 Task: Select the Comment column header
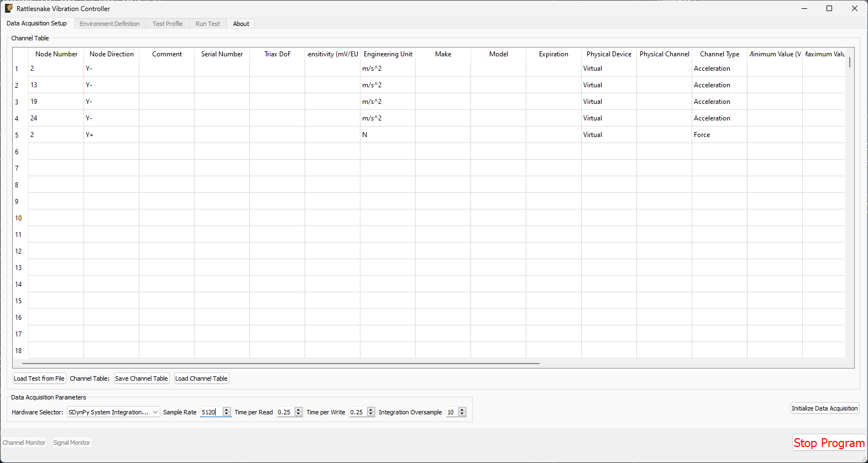(167, 54)
